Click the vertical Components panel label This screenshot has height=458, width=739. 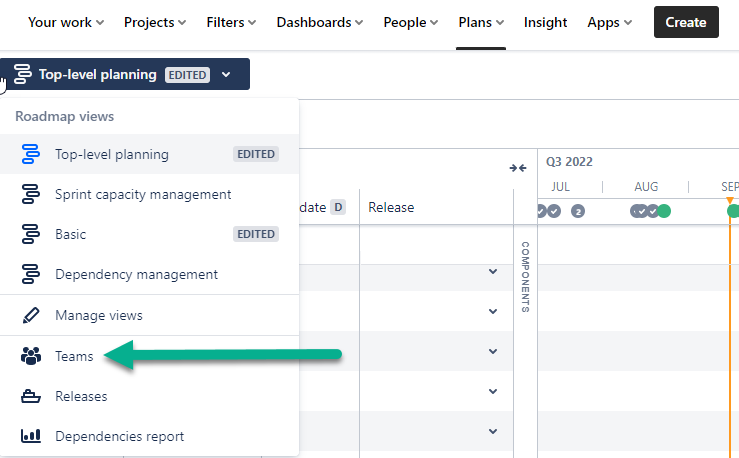pos(525,276)
